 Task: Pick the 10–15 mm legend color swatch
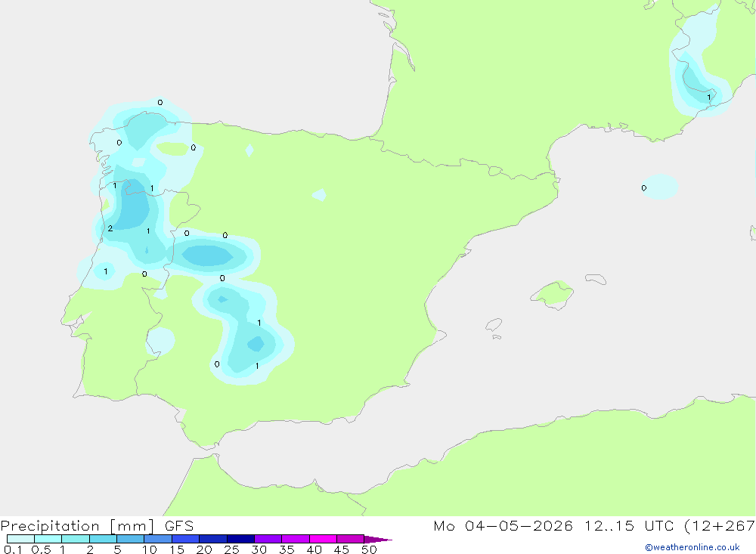coord(158,539)
